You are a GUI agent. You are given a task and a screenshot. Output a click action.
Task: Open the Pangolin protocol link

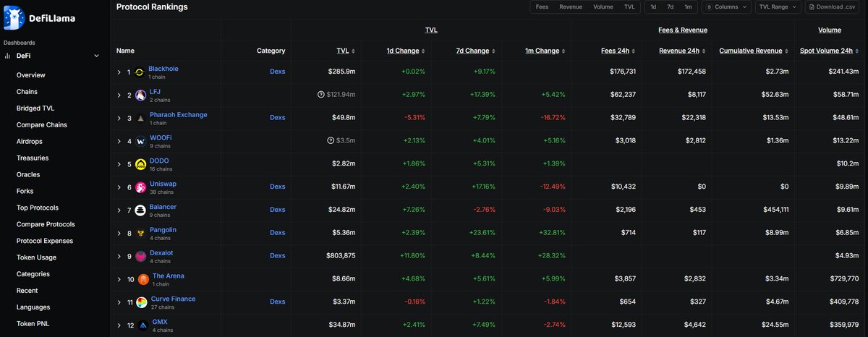pyautogui.click(x=163, y=229)
